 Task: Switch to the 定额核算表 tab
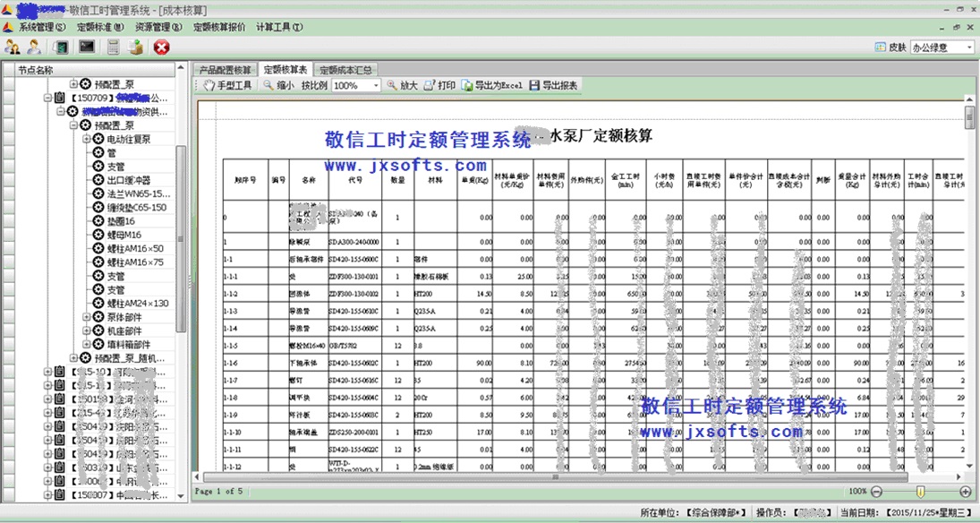(285, 70)
